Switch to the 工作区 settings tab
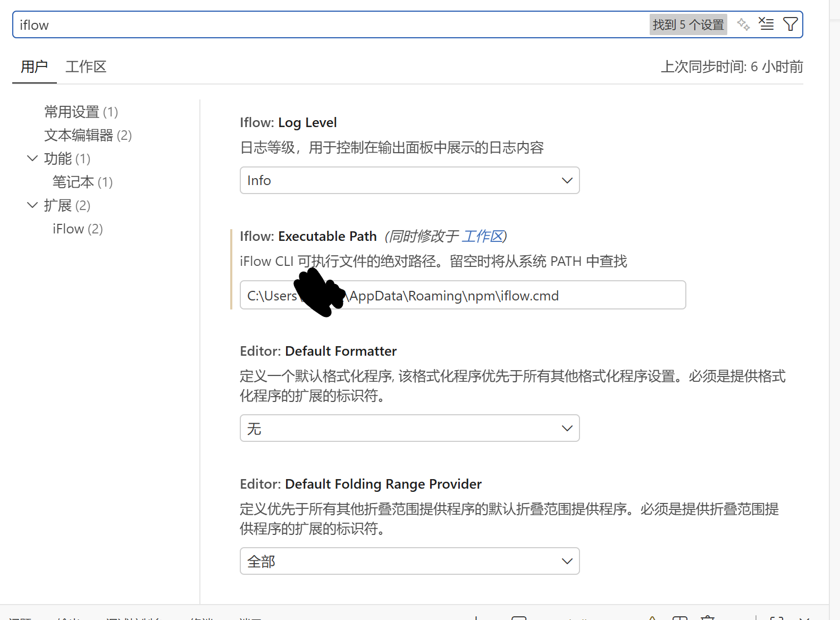 pos(86,67)
